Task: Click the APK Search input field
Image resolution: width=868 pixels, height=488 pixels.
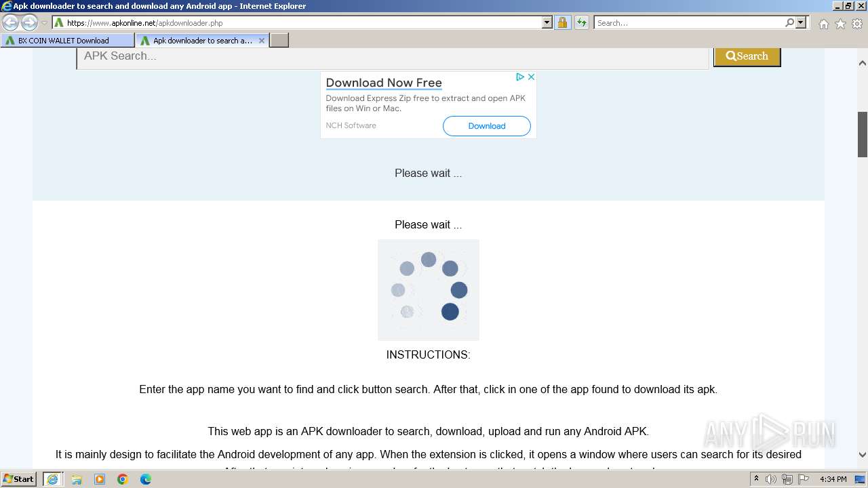Action: [393, 57]
